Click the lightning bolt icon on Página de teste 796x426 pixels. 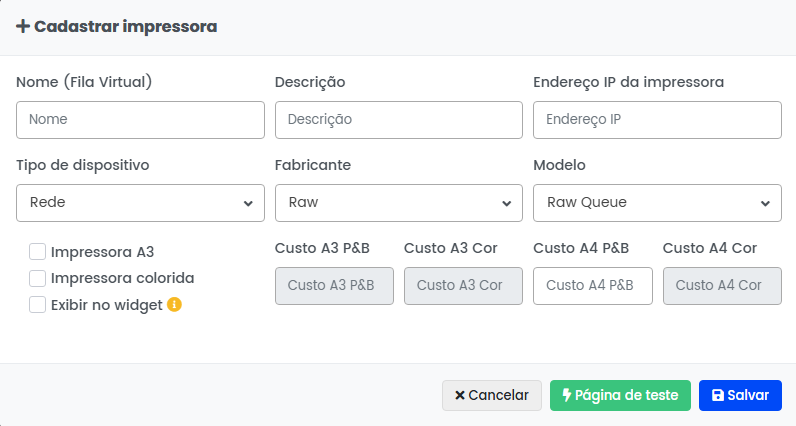click(x=567, y=395)
